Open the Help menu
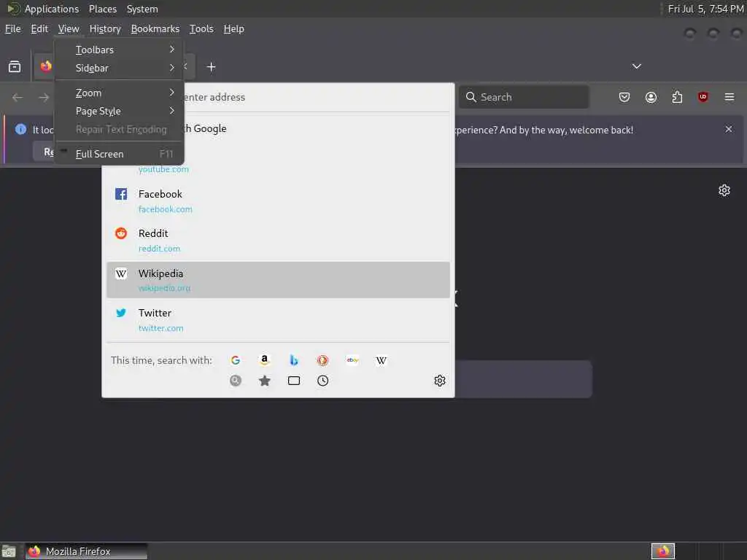 coord(234,28)
